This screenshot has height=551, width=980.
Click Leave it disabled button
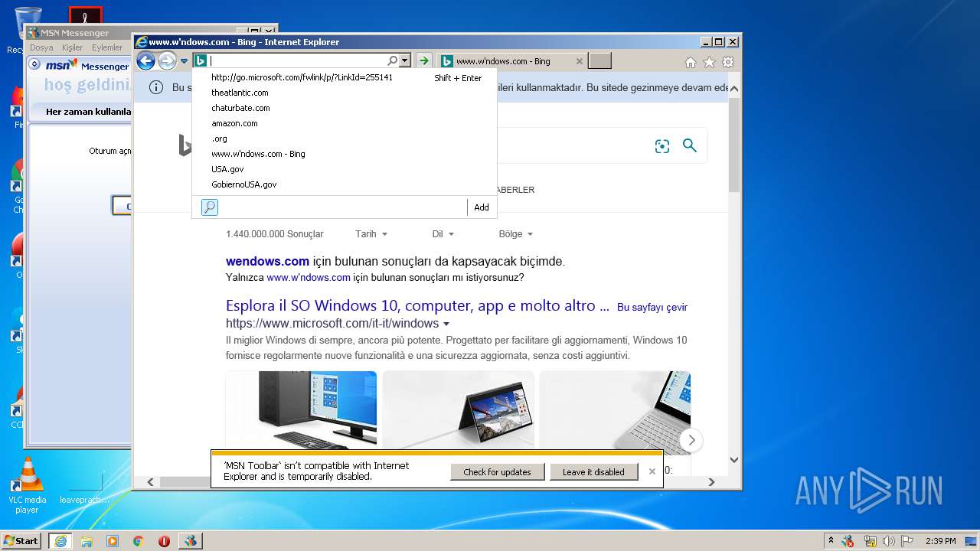click(593, 471)
